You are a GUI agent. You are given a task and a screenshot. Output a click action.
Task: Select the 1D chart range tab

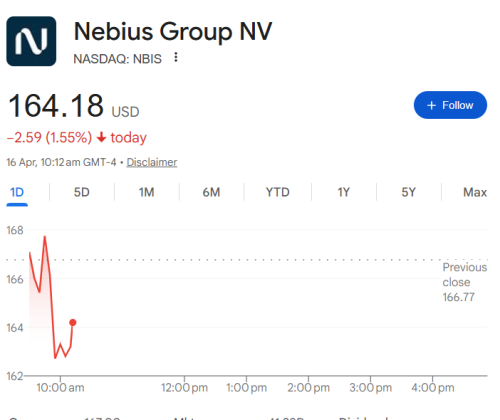tap(17, 192)
